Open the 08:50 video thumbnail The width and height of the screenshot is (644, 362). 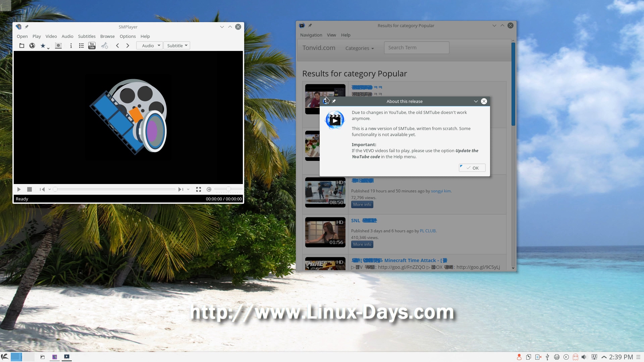[325, 192]
